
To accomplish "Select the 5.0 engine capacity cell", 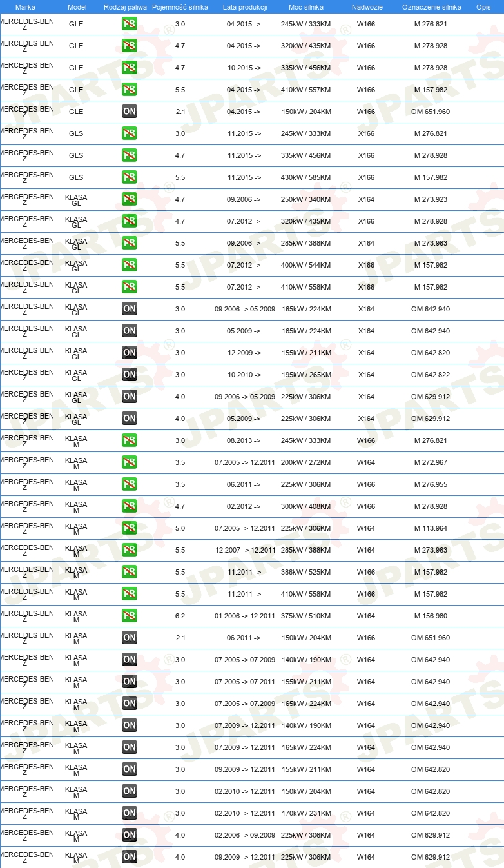I will click(x=180, y=528).
